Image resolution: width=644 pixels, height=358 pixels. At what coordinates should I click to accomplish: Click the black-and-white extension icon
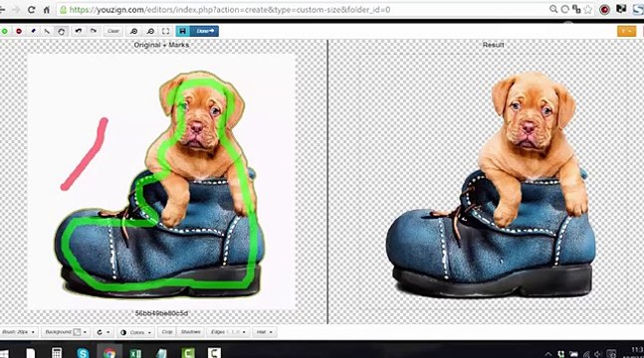click(x=620, y=9)
